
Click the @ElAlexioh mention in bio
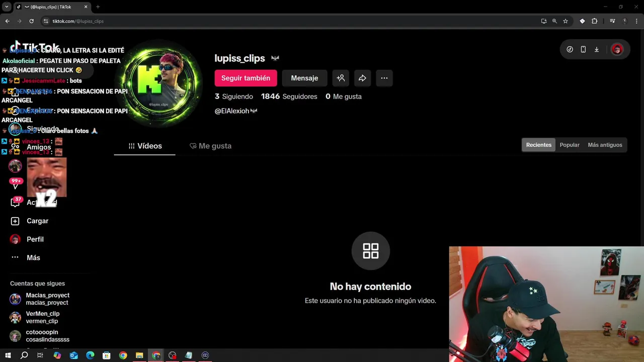pos(232,111)
